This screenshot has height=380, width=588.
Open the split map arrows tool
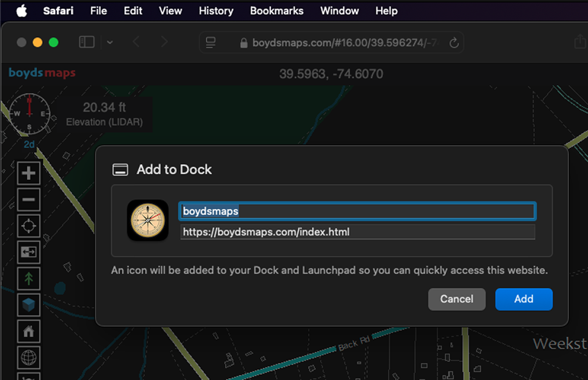pos(29,252)
